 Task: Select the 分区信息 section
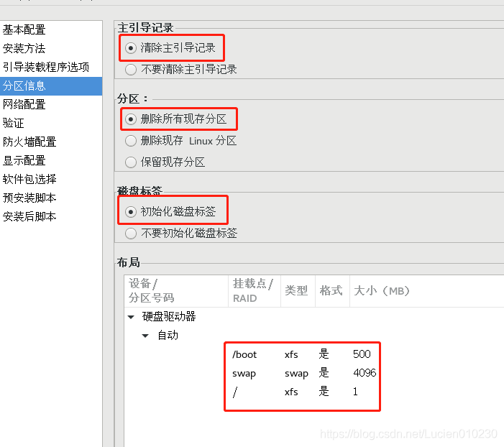click(x=51, y=86)
